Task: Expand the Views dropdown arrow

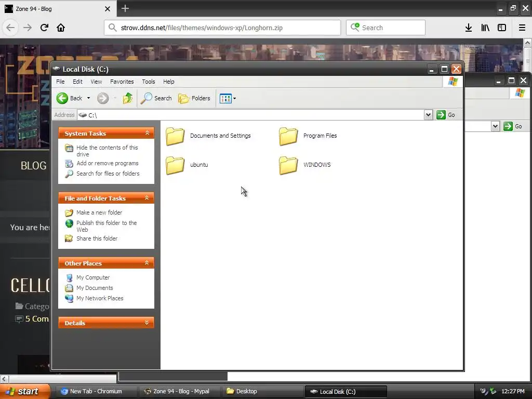Action: (x=234, y=99)
